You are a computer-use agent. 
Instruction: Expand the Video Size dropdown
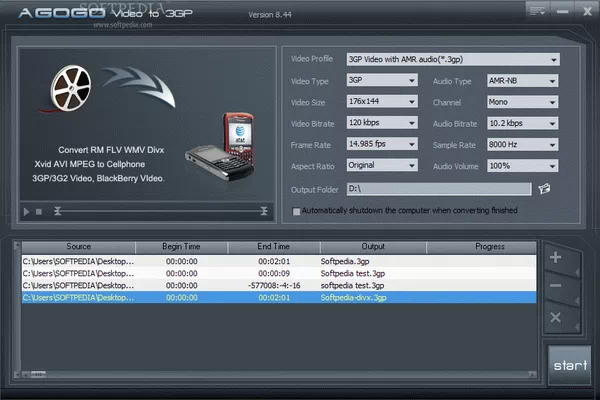tap(382, 101)
